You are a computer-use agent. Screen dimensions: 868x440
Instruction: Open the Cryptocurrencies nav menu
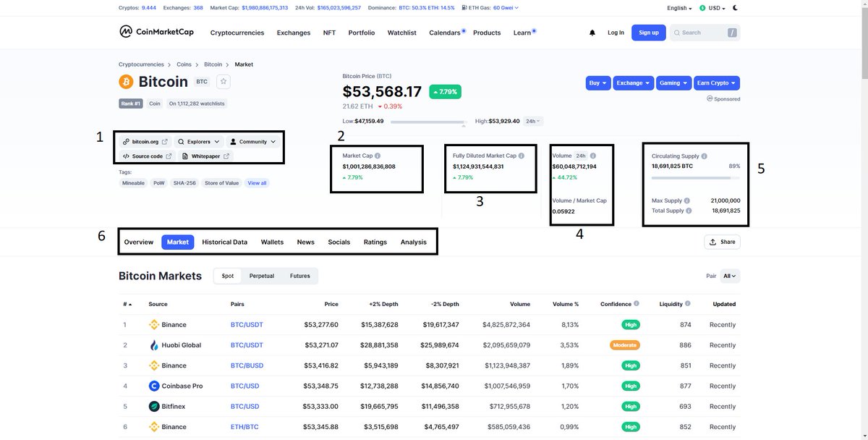point(237,33)
